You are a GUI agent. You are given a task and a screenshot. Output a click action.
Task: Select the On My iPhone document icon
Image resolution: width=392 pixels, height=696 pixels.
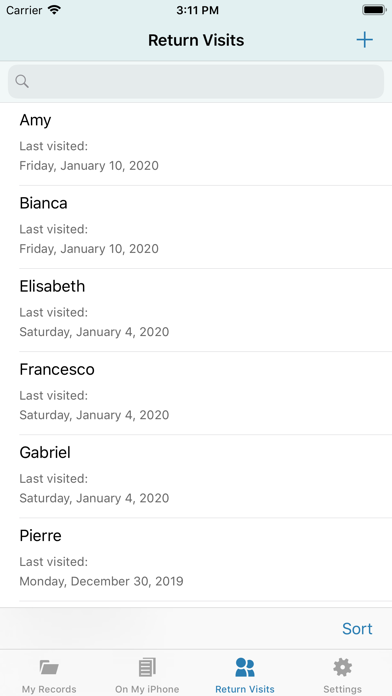(x=147, y=667)
